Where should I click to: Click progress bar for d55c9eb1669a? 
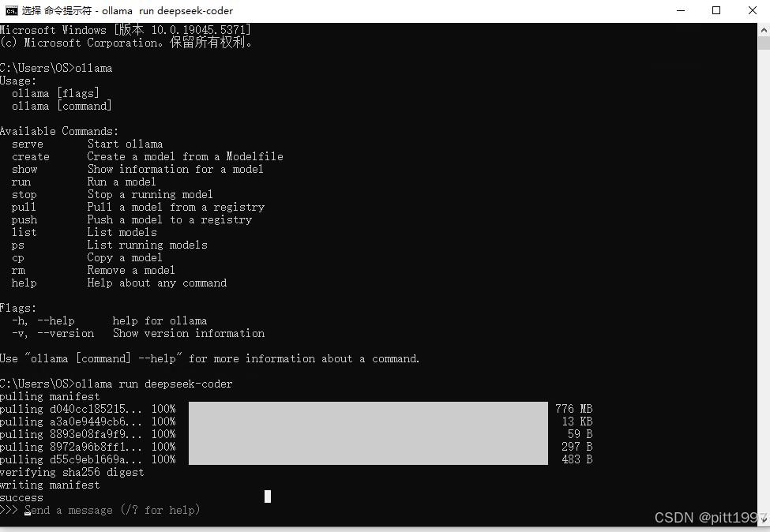point(368,459)
